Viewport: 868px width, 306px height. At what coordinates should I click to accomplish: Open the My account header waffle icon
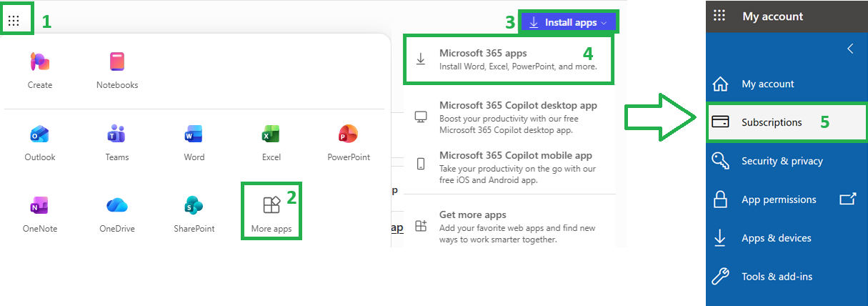click(720, 16)
